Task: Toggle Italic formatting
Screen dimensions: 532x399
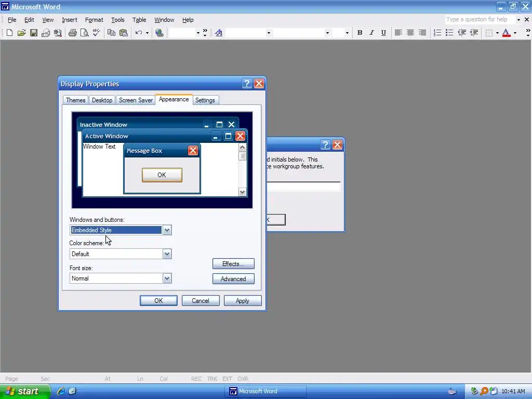Action: pos(371,33)
